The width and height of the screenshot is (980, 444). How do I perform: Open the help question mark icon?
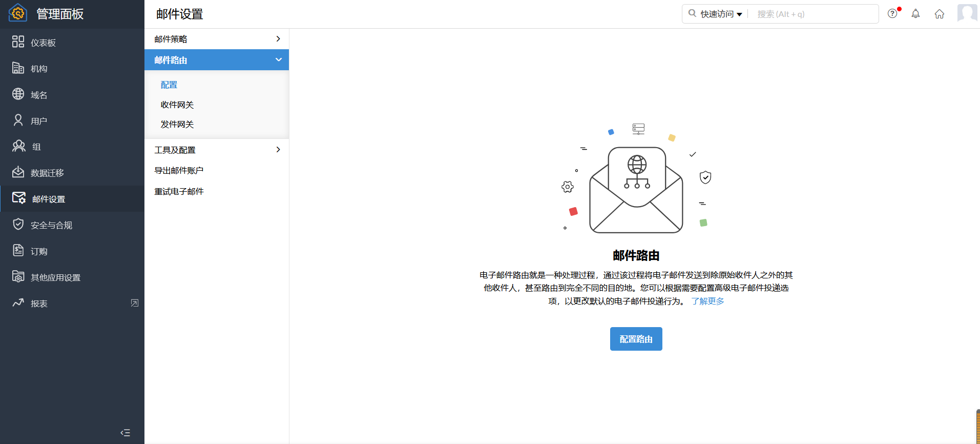point(892,14)
